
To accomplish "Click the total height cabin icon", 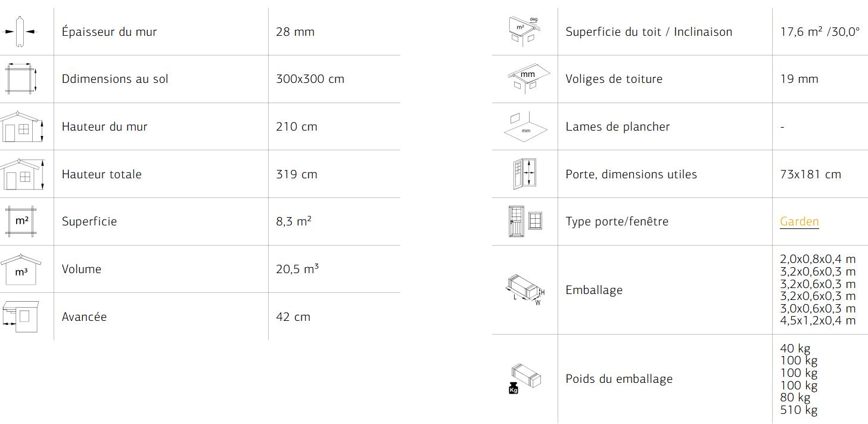I will coord(23,174).
